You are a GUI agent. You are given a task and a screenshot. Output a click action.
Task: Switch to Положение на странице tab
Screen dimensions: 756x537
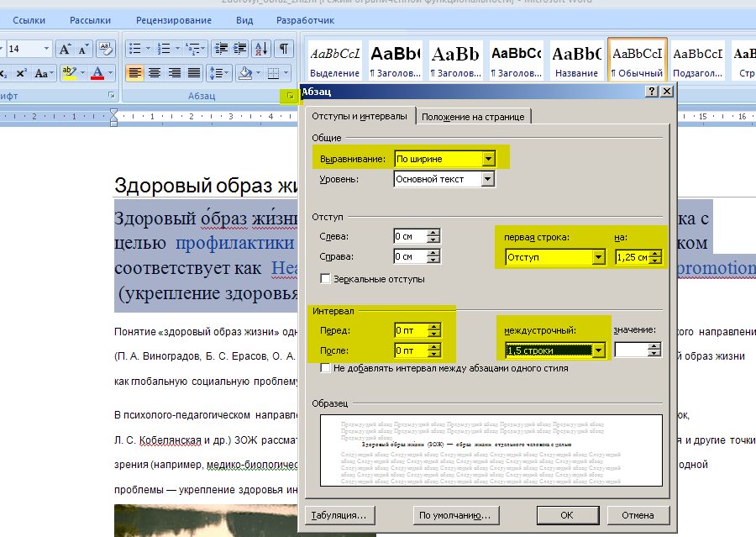click(x=473, y=117)
